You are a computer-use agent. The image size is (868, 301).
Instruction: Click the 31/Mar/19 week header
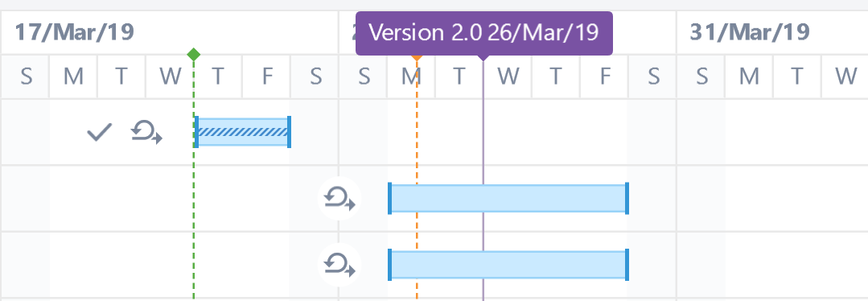pyautogui.click(x=750, y=32)
